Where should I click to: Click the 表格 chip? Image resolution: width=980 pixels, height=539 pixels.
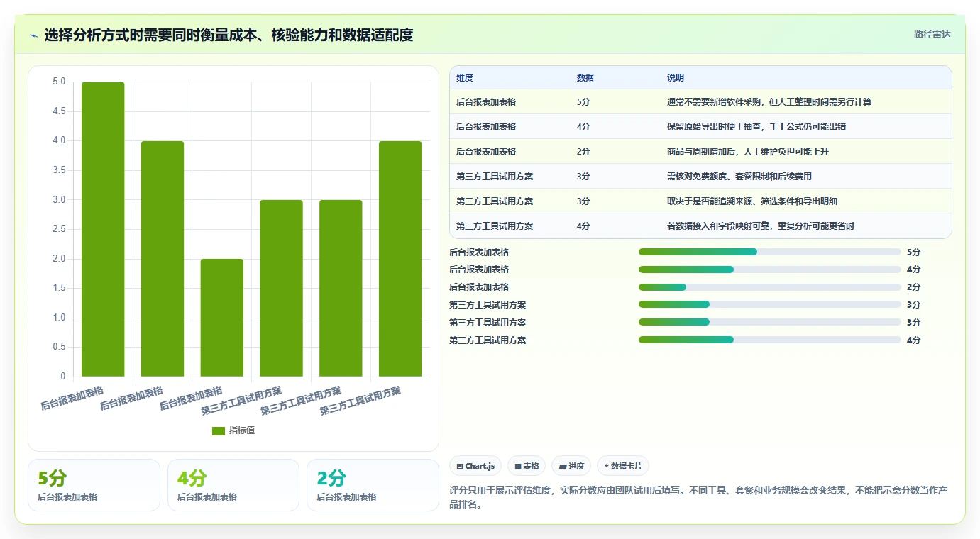click(x=527, y=466)
